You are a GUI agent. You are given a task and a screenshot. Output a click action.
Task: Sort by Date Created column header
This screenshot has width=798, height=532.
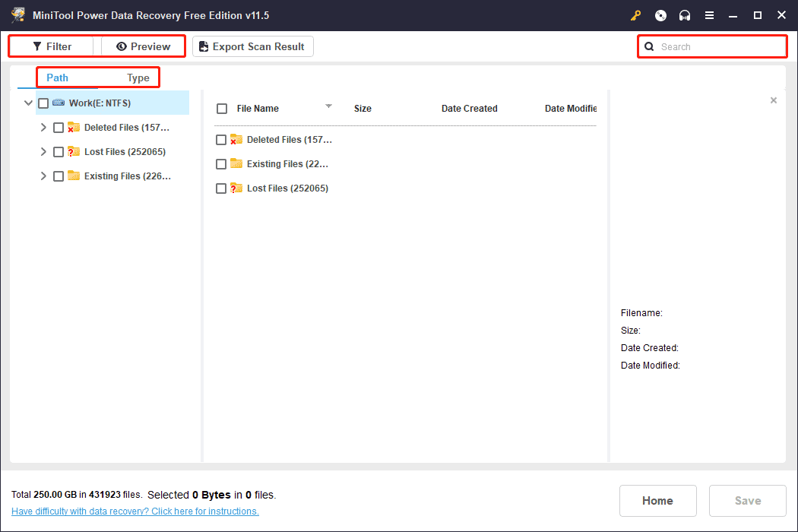coord(469,109)
